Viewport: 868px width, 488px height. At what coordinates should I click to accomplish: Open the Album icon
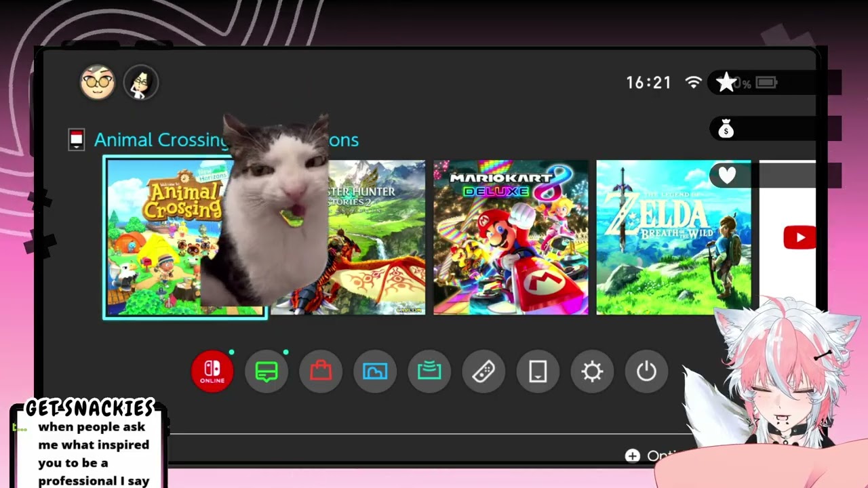(375, 371)
